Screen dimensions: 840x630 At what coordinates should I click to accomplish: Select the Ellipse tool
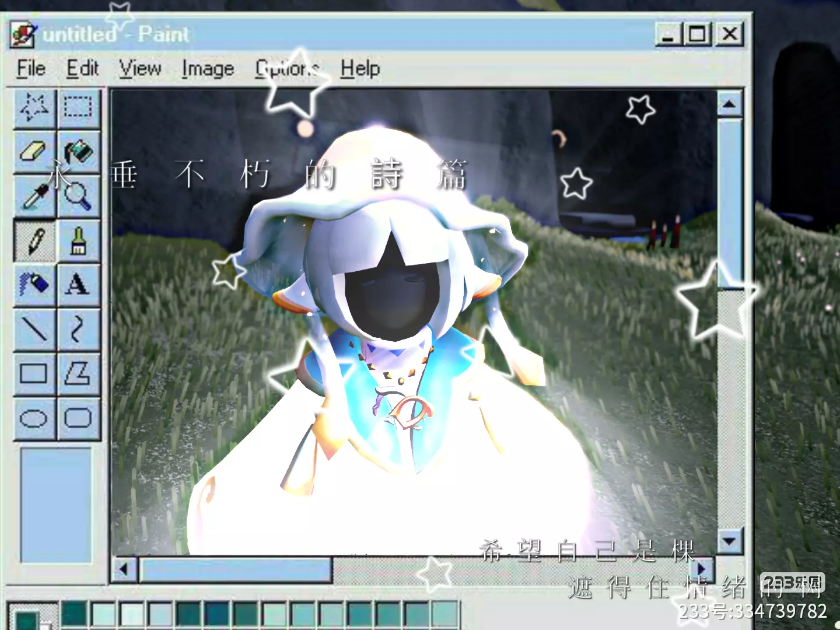[x=34, y=418]
